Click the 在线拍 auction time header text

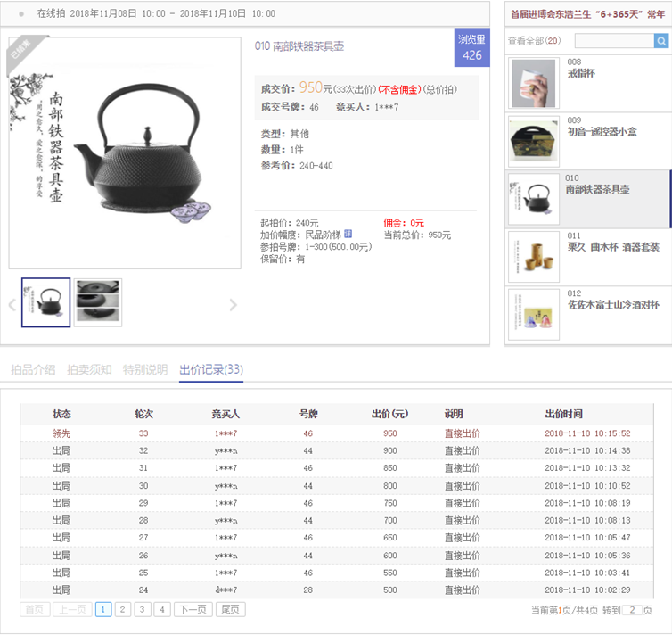click(x=157, y=13)
